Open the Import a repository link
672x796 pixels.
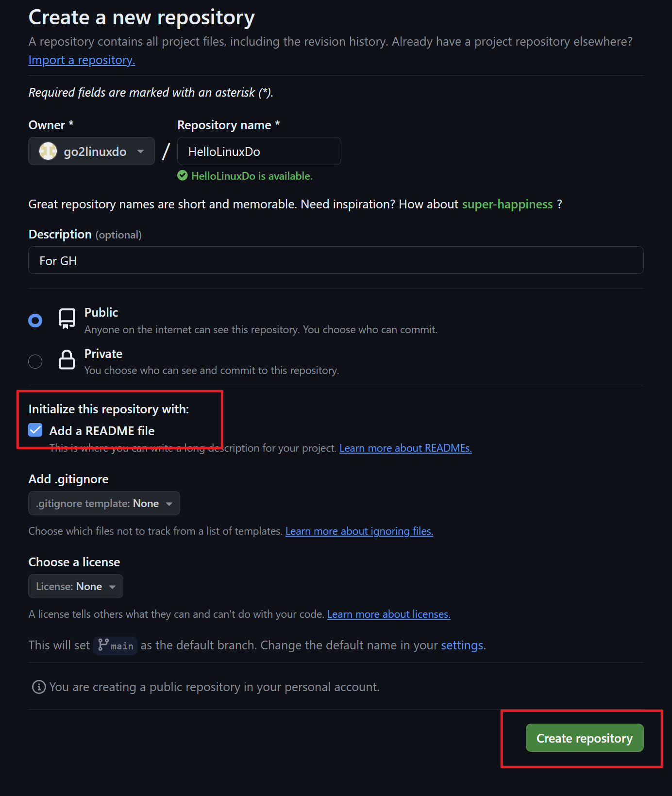point(82,60)
